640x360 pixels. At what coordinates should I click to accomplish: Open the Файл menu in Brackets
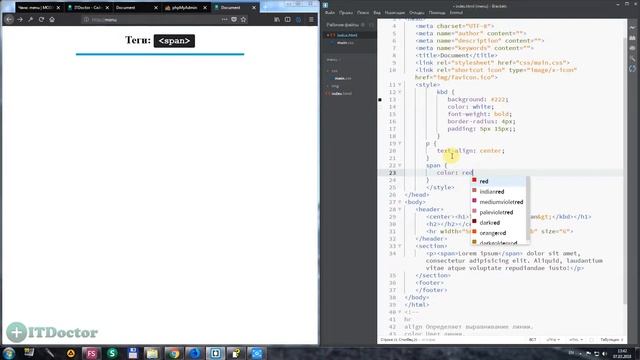(x=330, y=13)
